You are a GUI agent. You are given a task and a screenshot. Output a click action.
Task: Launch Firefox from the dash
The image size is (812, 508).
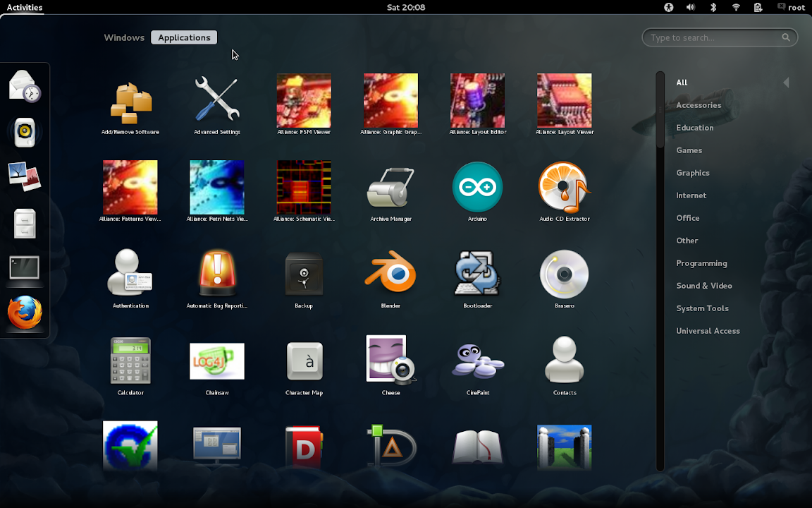pyautogui.click(x=25, y=313)
